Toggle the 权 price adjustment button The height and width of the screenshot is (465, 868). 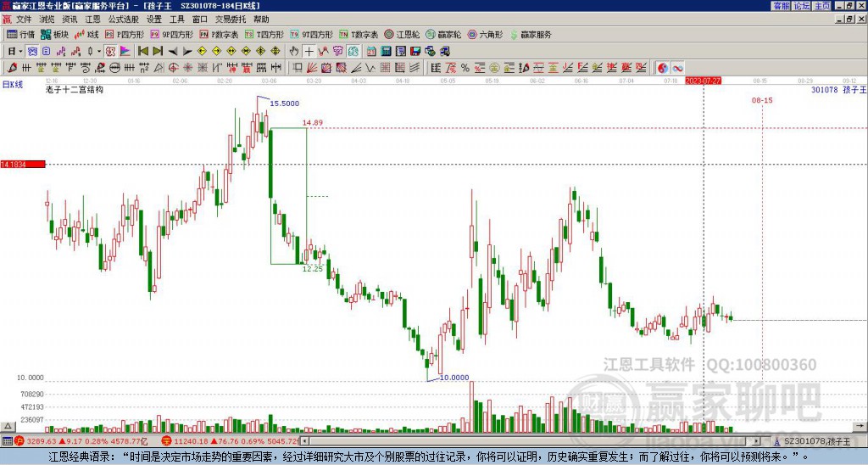point(110,51)
